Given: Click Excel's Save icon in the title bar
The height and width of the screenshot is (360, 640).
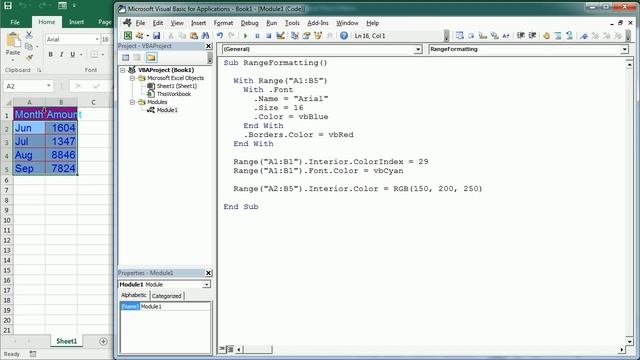Looking at the screenshot, I should pos(8,6).
